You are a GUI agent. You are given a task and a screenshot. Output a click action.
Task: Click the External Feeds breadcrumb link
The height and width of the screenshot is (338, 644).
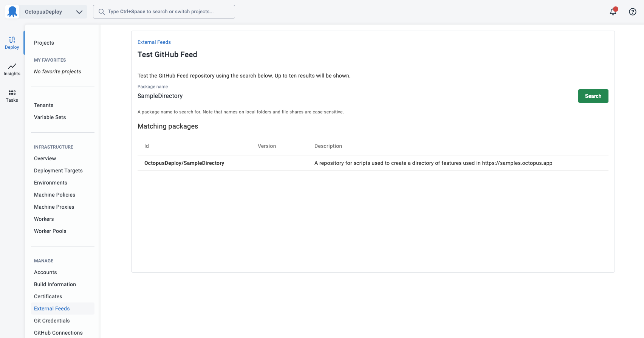[x=154, y=42]
